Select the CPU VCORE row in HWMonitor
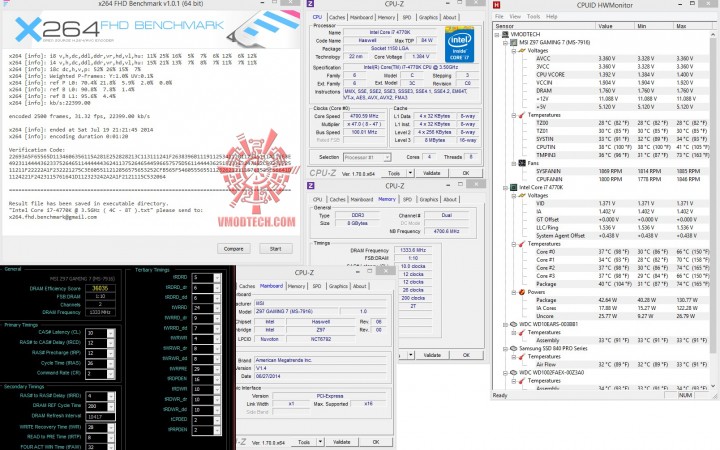 602,75
